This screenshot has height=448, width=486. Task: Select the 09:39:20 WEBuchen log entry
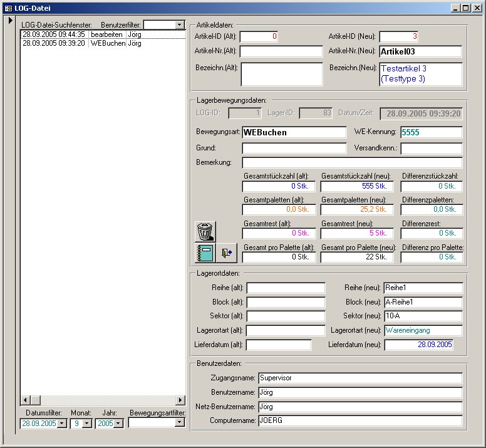click(81, 43)
